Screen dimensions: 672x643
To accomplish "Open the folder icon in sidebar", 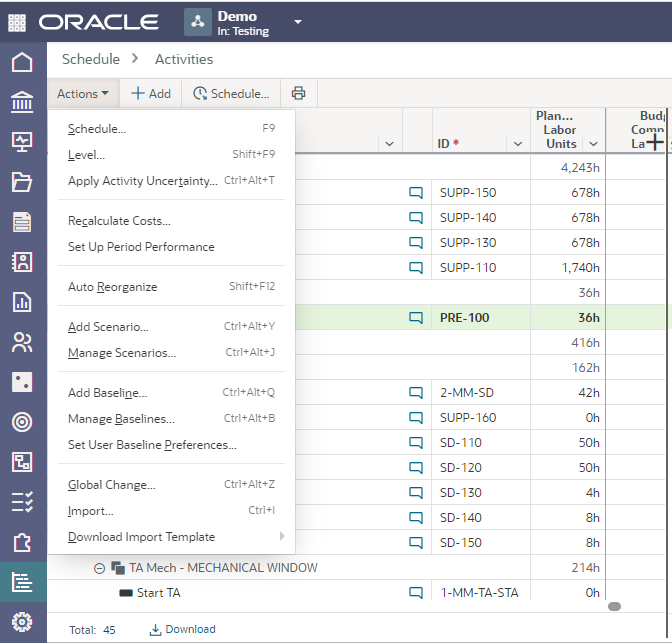I will [21, 182].
